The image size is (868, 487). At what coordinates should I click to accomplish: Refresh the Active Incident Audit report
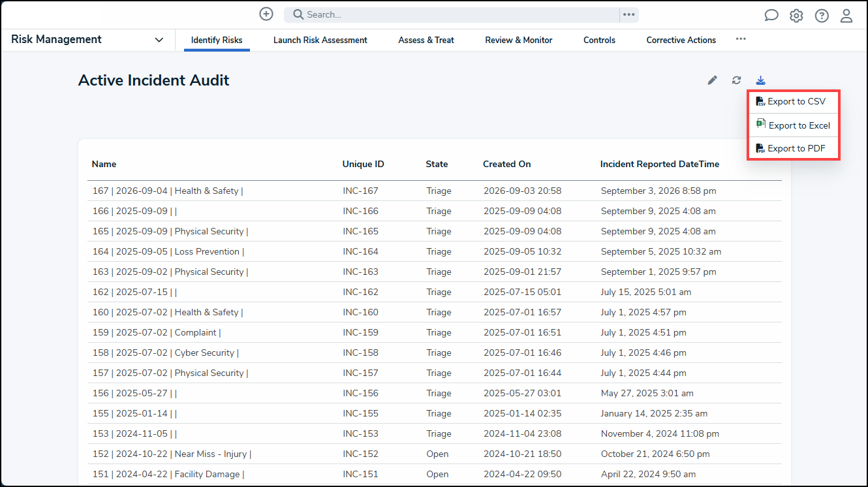tap(736, 80)
